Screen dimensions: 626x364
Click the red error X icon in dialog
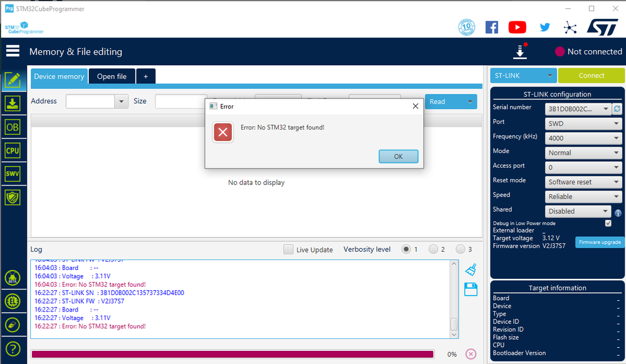click(x=223, y=132)
